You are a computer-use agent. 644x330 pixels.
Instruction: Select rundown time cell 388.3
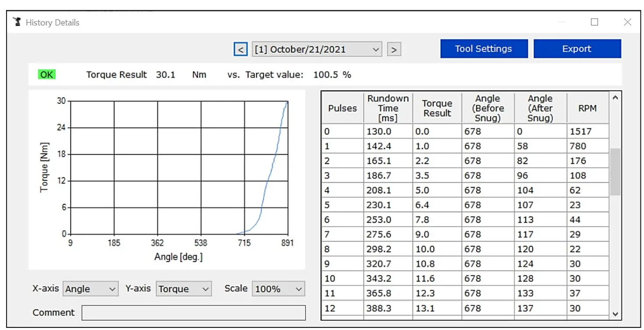pos(388,308)
